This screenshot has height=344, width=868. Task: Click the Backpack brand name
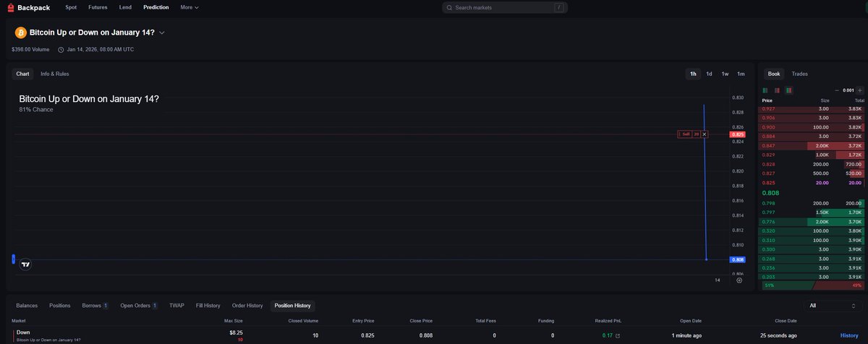(33, 7)
